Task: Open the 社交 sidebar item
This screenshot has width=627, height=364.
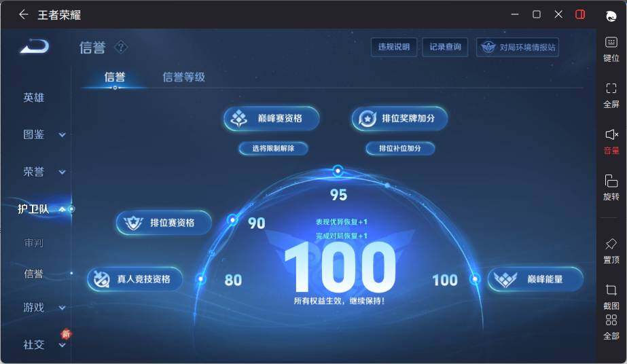Action: 33,345
